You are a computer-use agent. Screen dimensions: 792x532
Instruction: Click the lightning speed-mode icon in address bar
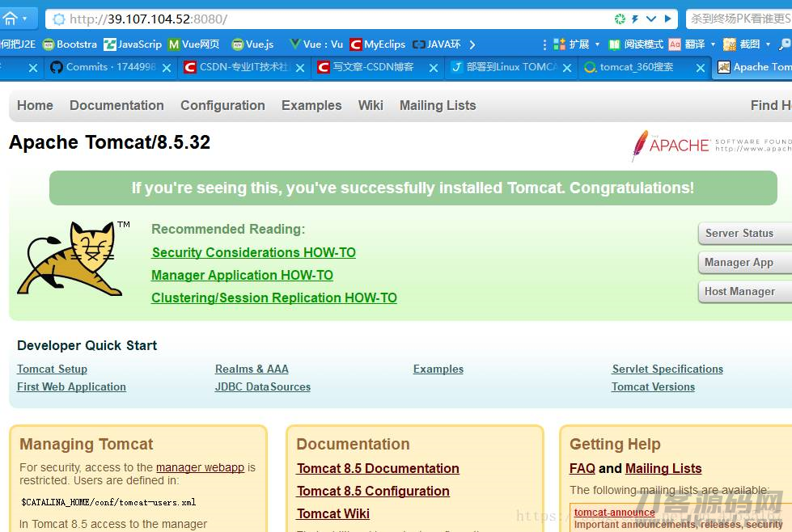click(x=635, y=19)
